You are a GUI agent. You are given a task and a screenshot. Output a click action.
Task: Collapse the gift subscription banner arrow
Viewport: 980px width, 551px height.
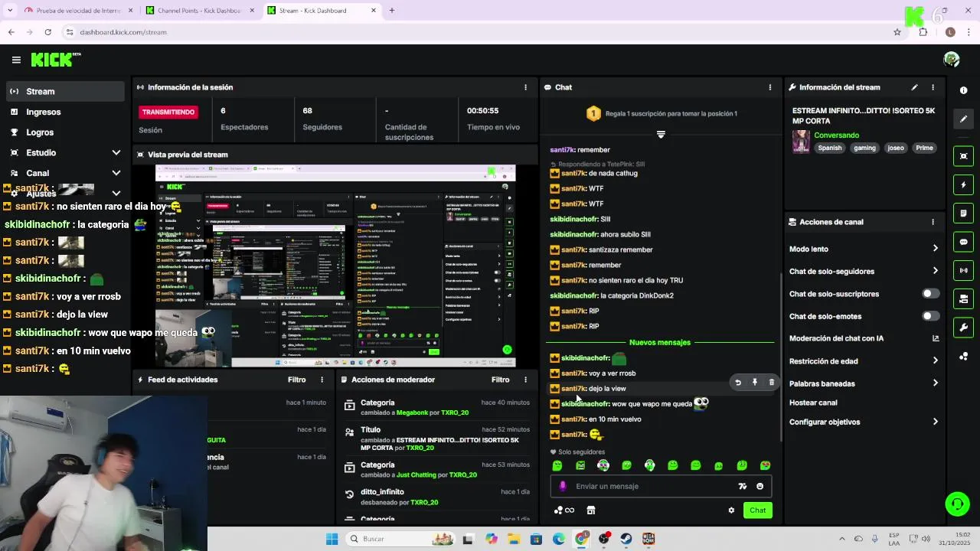click(x=661, y=135)
